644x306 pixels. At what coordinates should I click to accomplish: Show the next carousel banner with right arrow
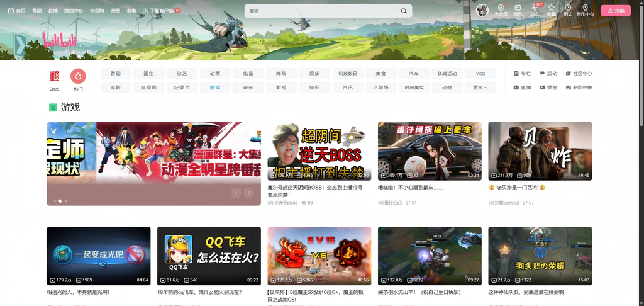[248, 193]
